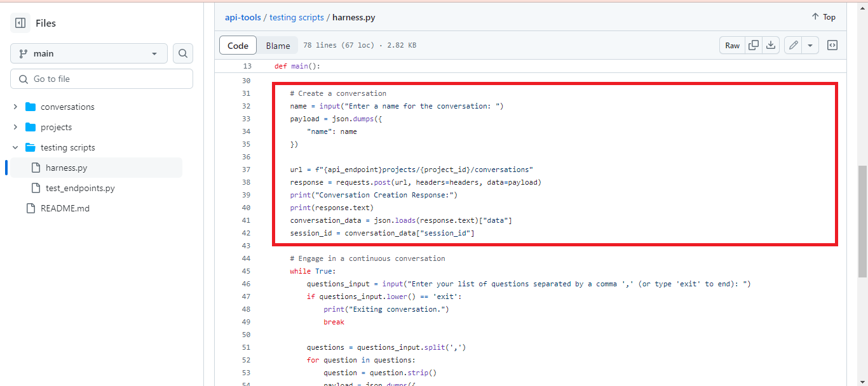Screen dimensions: 868x386
Task: Open the code symbols panel
Action: (832, 45)
